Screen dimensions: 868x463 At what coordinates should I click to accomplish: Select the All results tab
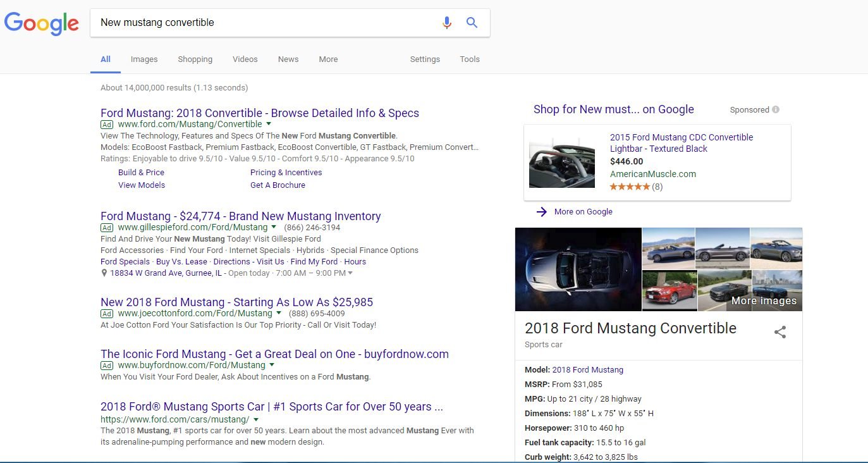[106, 59]
